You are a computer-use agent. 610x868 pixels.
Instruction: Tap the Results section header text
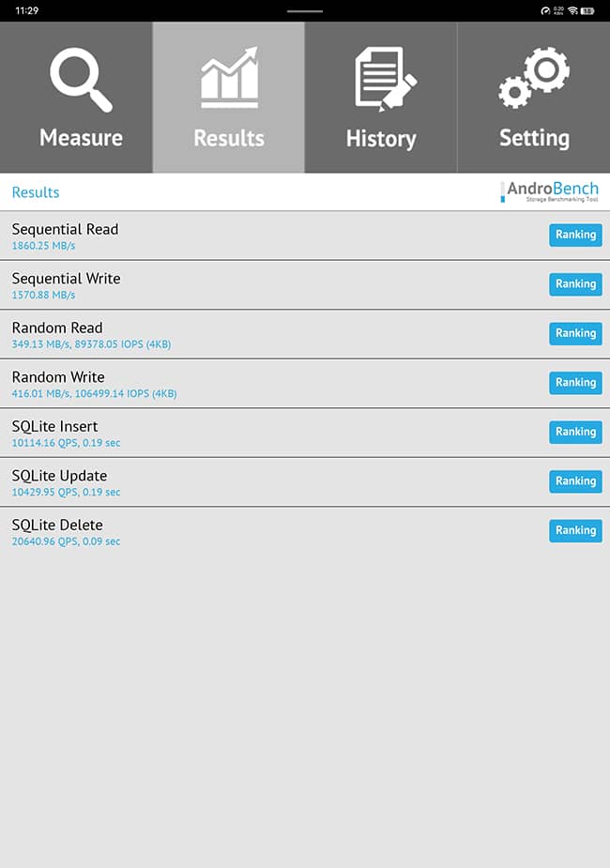[36, 192]
